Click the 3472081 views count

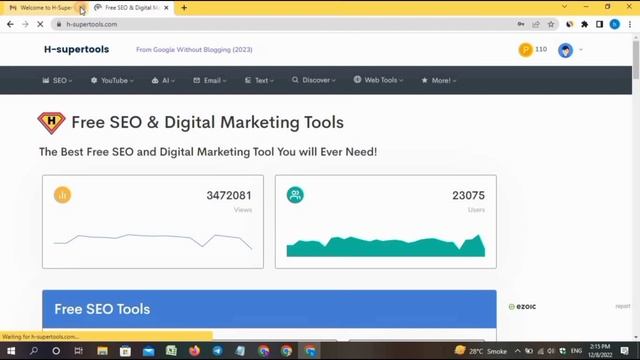(229, 196)
